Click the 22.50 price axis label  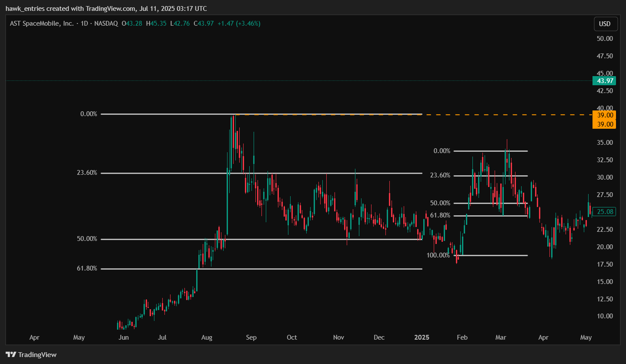(x=605, y=229)
